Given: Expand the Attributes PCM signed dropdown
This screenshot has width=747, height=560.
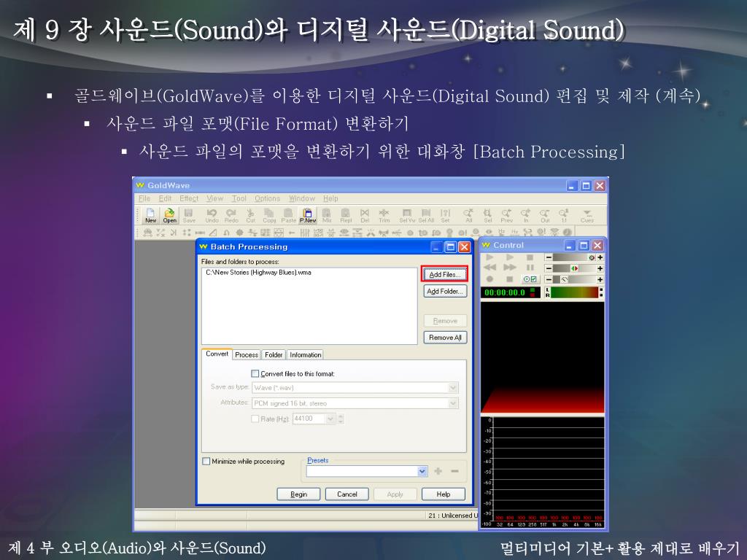Looking at the screenshot, I should tap(453, 403).
